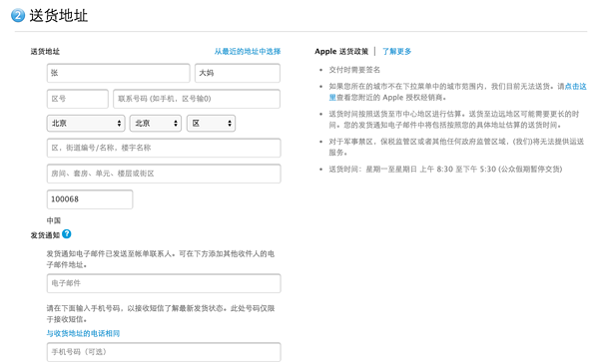This screenshot has width=589, height=364.
Task: Open the 区 district dropdown
Action: coord(211,123)
